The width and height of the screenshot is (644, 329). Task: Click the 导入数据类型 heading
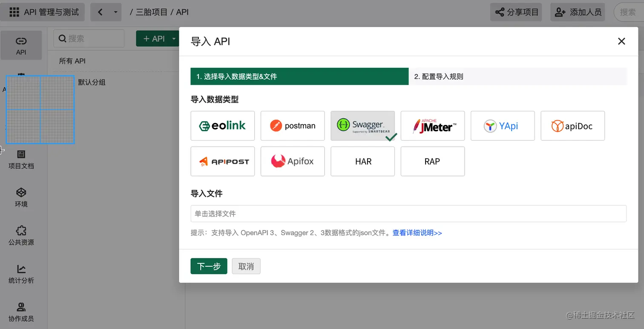[x=215, y=99]
